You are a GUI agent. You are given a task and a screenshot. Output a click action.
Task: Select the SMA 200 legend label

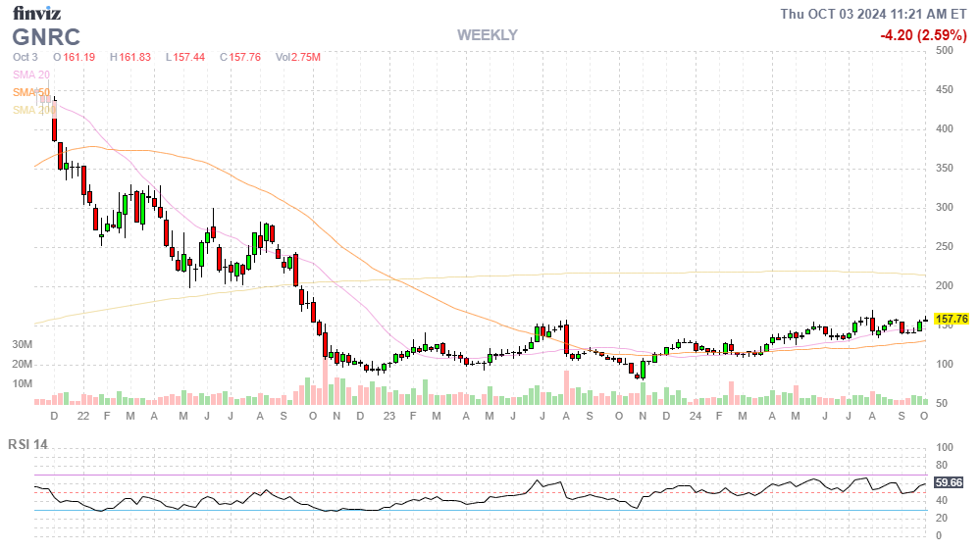click(32, 110)
